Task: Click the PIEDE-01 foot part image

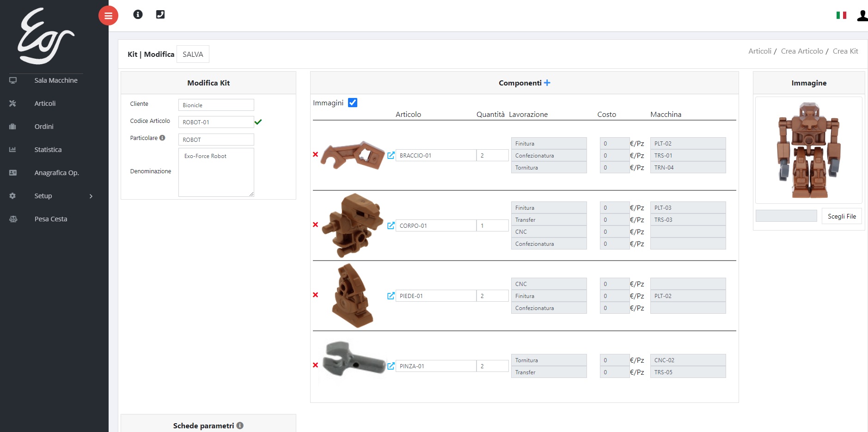Action: click(352, 296)
